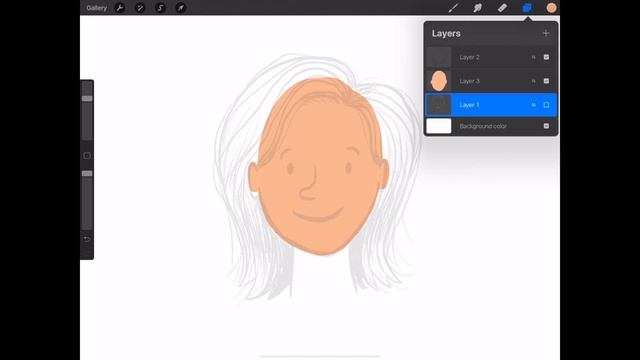Open the Actions wrench menu

120,8
